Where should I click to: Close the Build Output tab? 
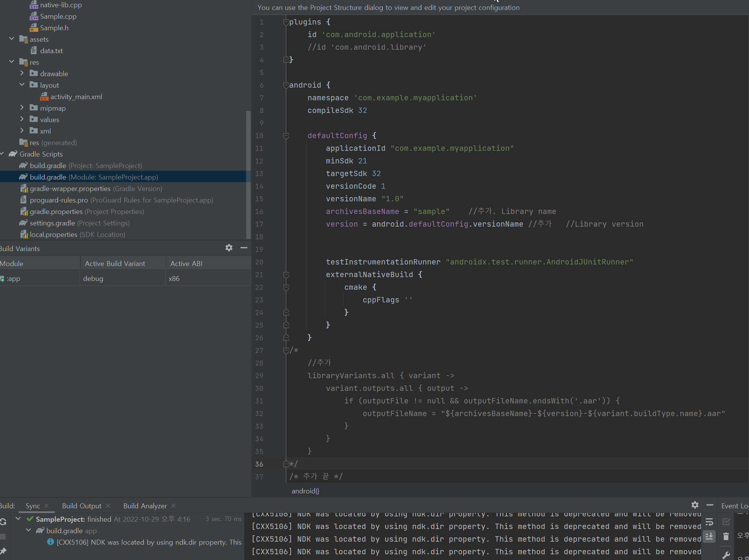click(108, 506)
